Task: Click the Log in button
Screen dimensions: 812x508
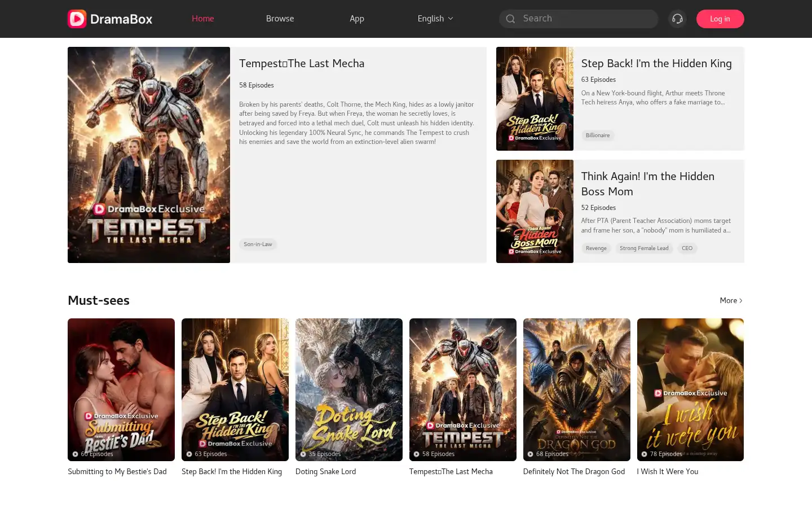Action: 720,19
